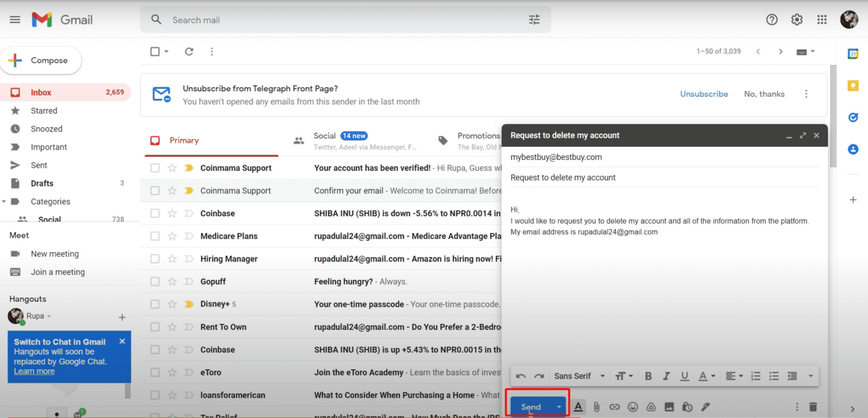This screenshot has height=418, width=868.
Task: Open the align dropdown
Action: (734, 376)
